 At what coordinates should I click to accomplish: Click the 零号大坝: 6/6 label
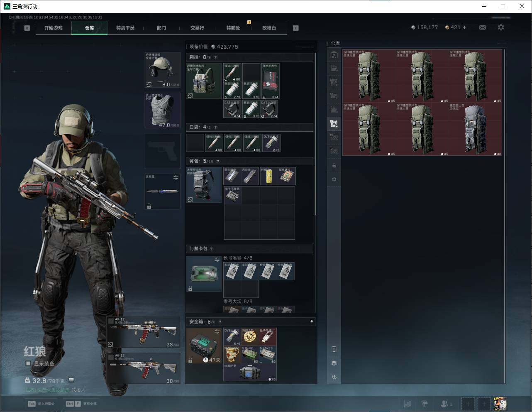point(238,302)
